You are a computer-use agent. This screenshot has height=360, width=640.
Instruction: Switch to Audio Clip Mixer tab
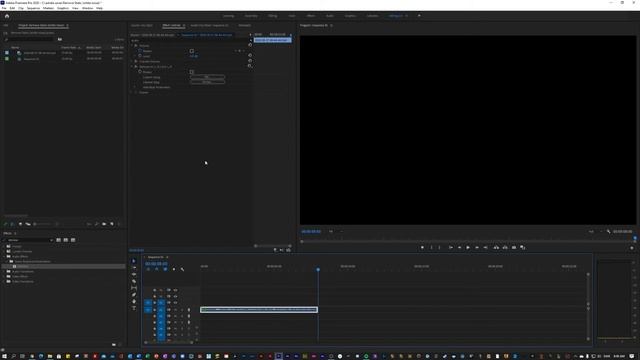point(209,25)
